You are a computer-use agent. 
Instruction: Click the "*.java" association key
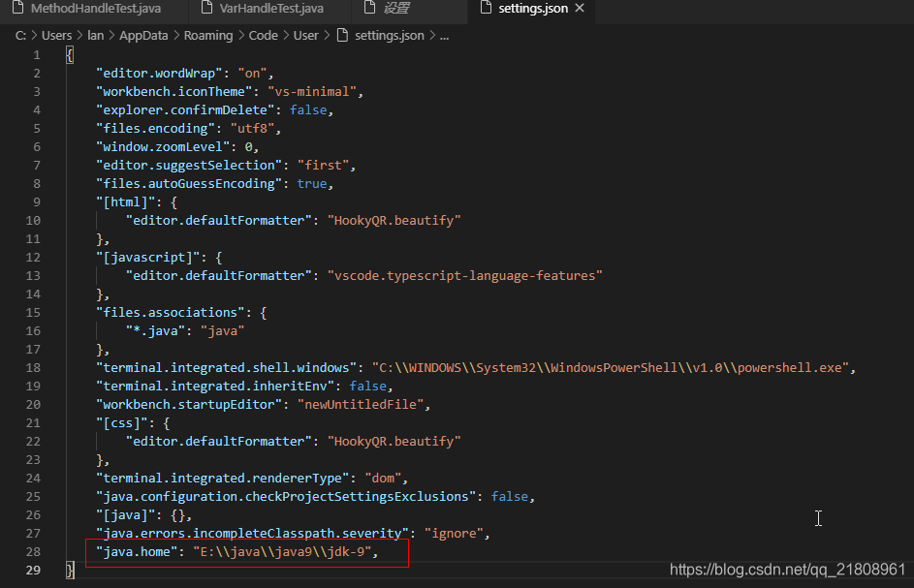coord(156,331)
